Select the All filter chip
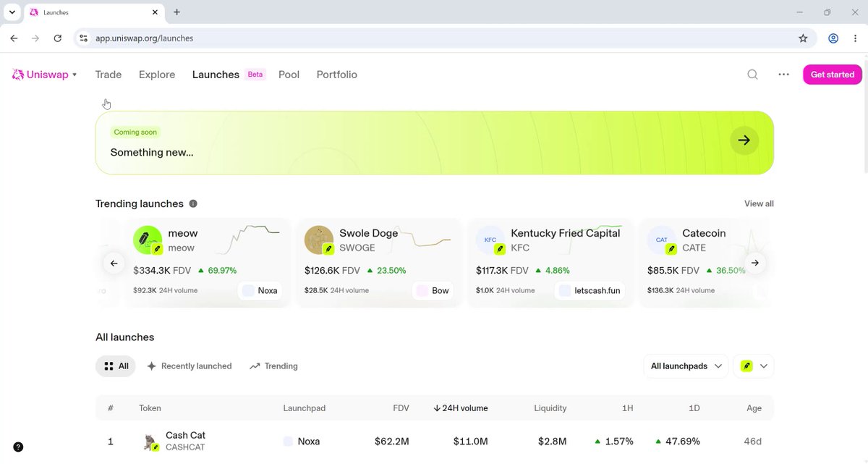 116,366
